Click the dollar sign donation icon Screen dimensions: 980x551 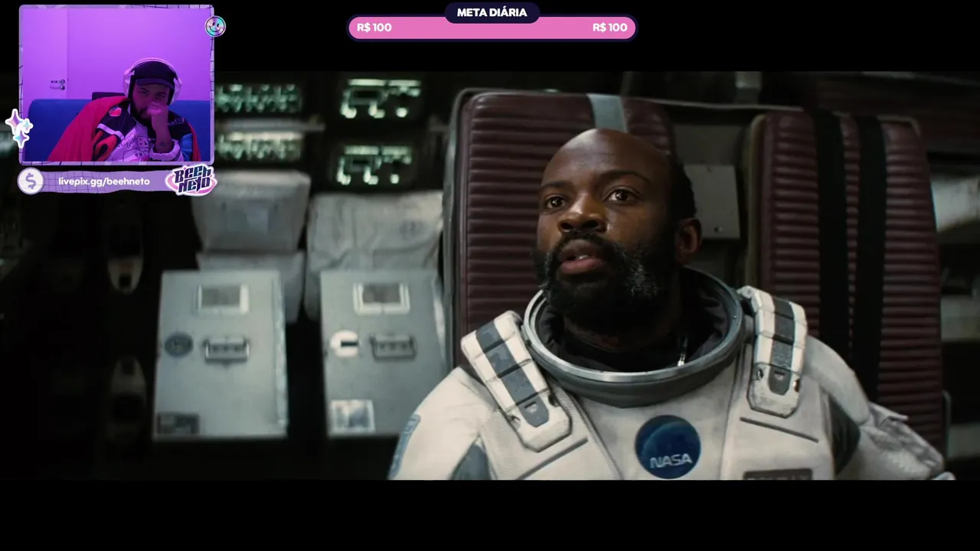(x=31, y=181)
